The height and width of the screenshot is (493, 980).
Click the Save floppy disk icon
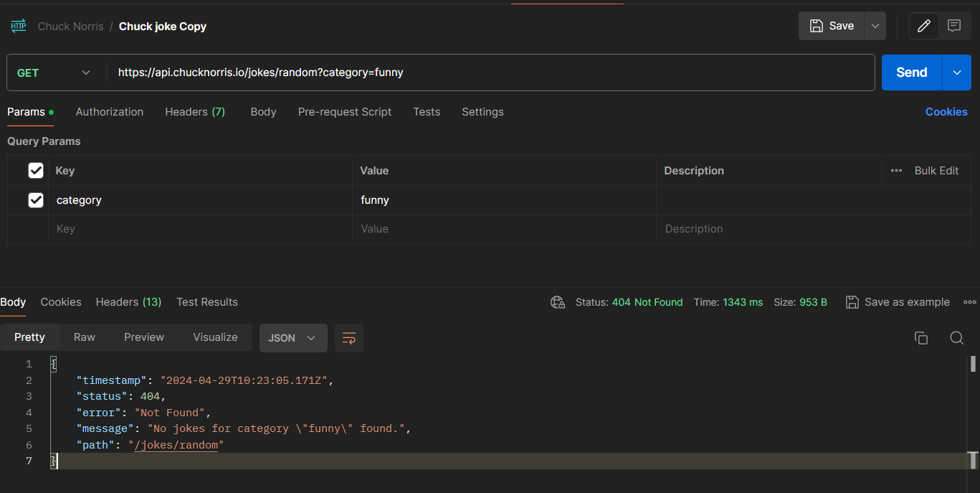click(x=816, y=26)
